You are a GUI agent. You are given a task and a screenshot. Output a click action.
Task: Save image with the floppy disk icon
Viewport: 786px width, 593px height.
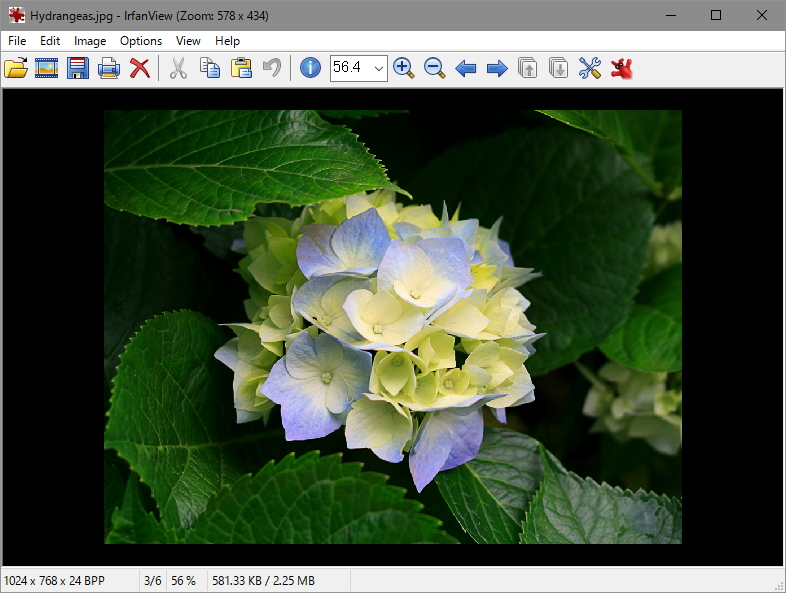[x=78, y=68]
